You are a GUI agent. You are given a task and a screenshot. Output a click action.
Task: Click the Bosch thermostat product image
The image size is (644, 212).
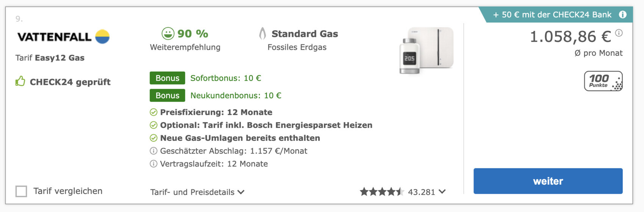[x=426, y=50]
